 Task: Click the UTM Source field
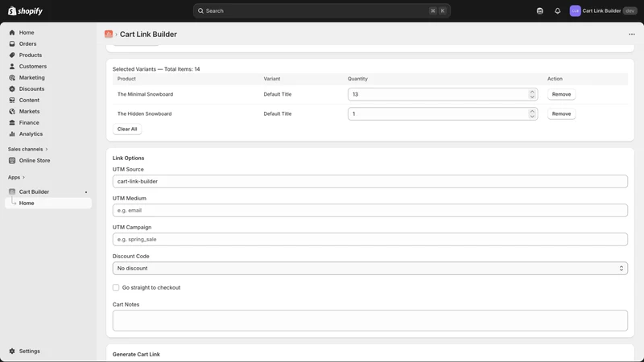[370, 182]
